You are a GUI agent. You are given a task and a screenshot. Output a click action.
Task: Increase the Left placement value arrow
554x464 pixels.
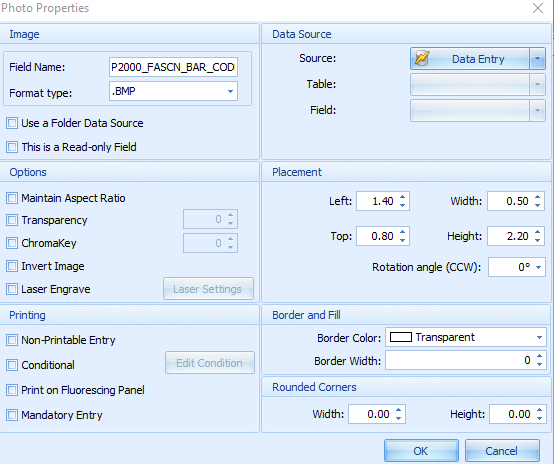[x=402, y=197]
